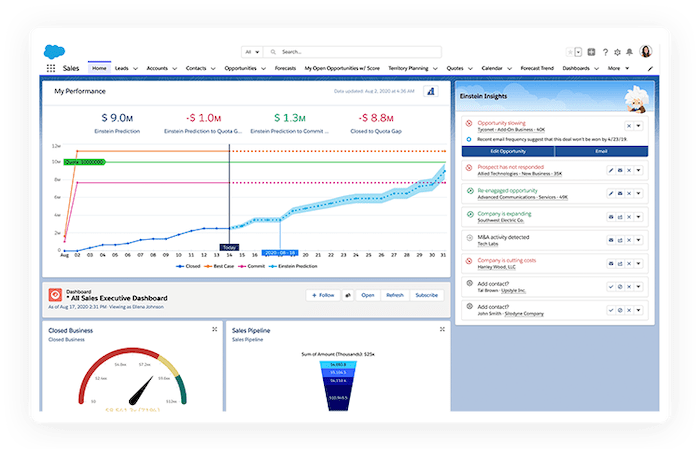Click the dashboard Refresh button

[395, 295]
